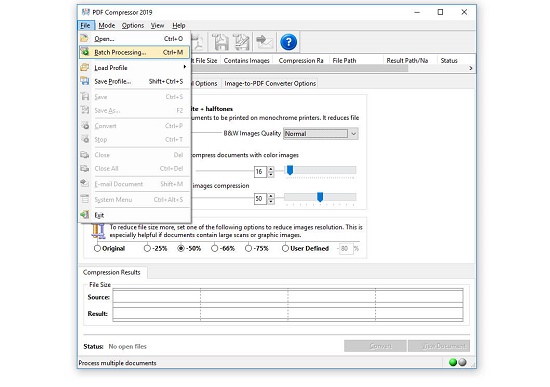Click the Contains Images column header

tap(247, 60)
